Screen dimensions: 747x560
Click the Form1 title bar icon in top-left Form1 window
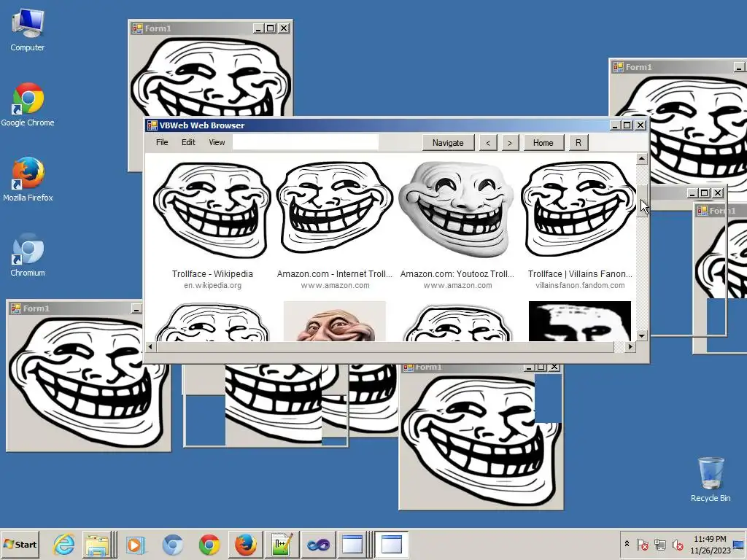[138, 28]
